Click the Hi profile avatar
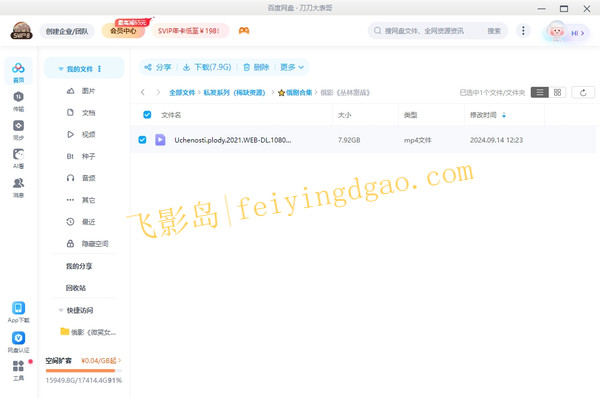The width and height of the screenshot is (600, 398). (557, 31)
